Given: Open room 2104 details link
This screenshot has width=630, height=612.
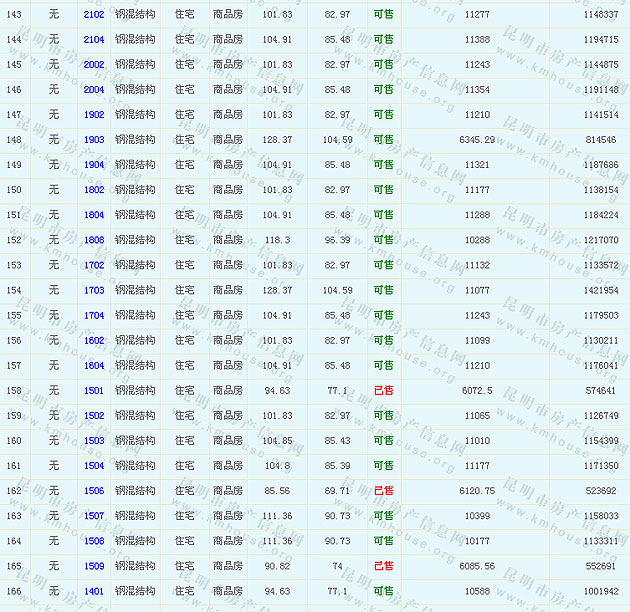Looking at the screenshot, I should click(93, 40).
